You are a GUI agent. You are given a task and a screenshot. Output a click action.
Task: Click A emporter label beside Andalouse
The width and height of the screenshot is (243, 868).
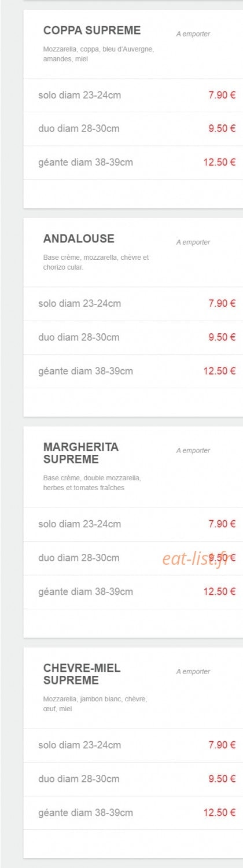[193, 242]
